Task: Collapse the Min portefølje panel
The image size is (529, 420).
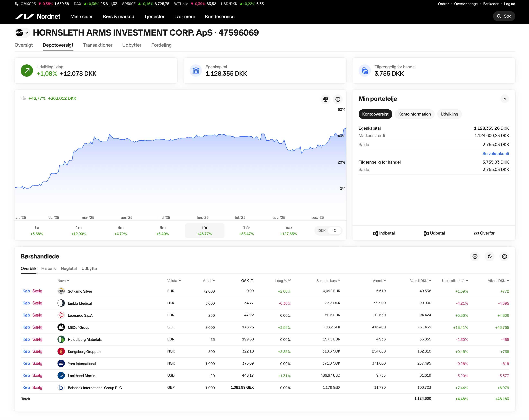Action: [x=504, y=99]
